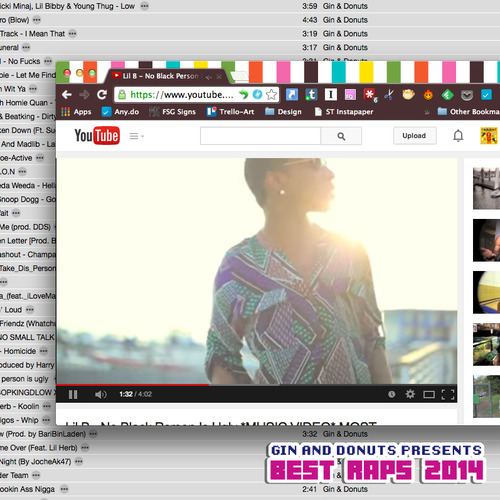This screenshot has height=500, width=500.
Task: Click the scissors extension icon
Action: tap(389, 95)
